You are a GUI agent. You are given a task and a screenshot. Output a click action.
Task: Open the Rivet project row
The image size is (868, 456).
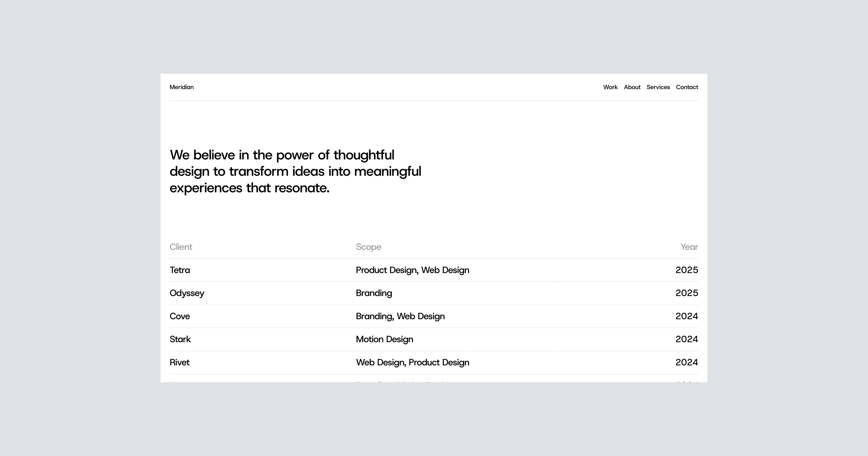(179, 363)
